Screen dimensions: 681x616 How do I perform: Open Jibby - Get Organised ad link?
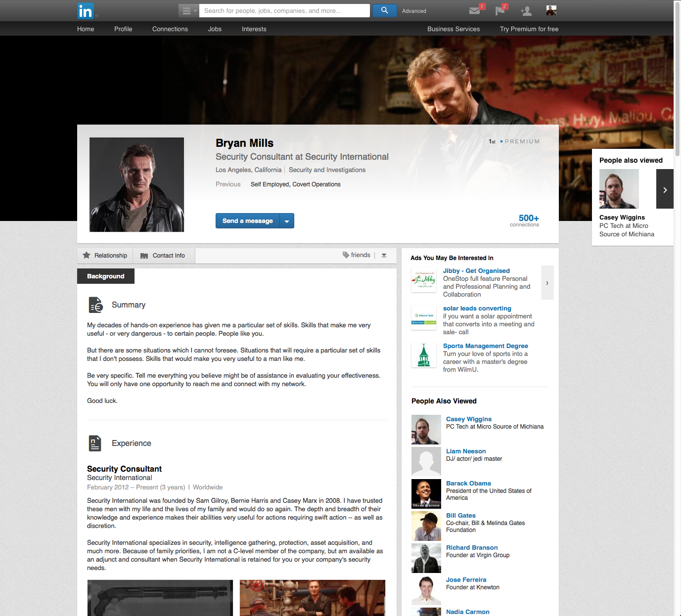point(476,271)
